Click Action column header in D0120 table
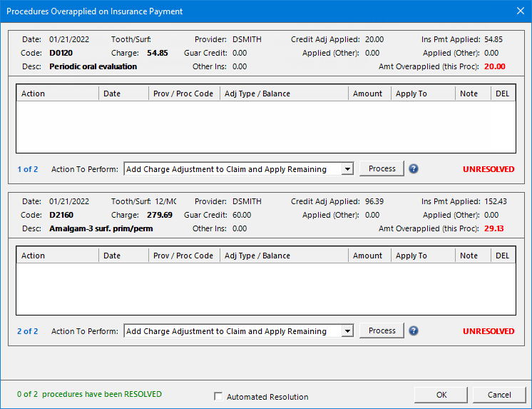This screenshot has width=532, height=409. click(58, 94)
